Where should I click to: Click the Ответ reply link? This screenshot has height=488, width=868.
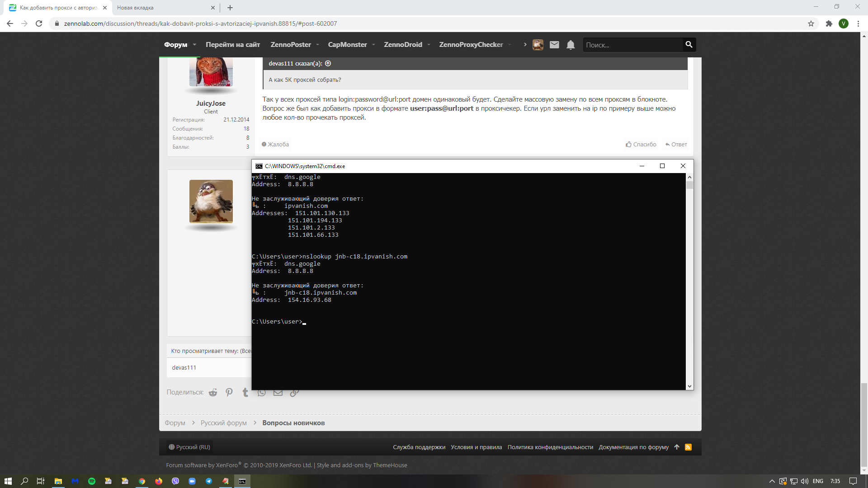click(676, 145)
